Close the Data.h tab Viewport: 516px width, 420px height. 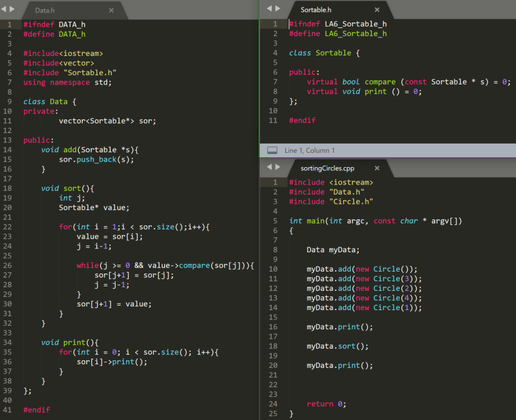(112, 10)
